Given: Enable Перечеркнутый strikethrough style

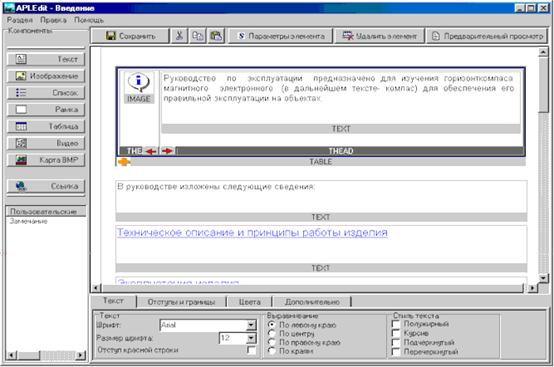Looking at the screenshot, I should point(396,352).
